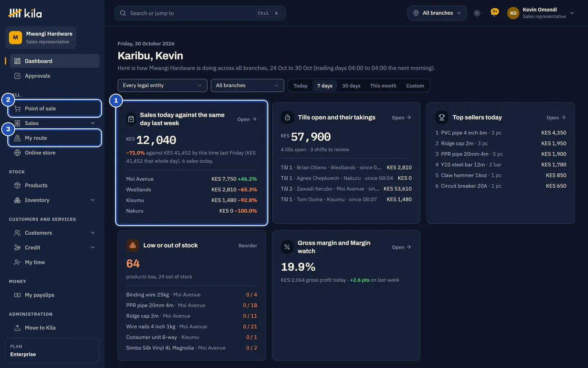
Task: Click the Enterprise plan box
Action: [52, 350]
